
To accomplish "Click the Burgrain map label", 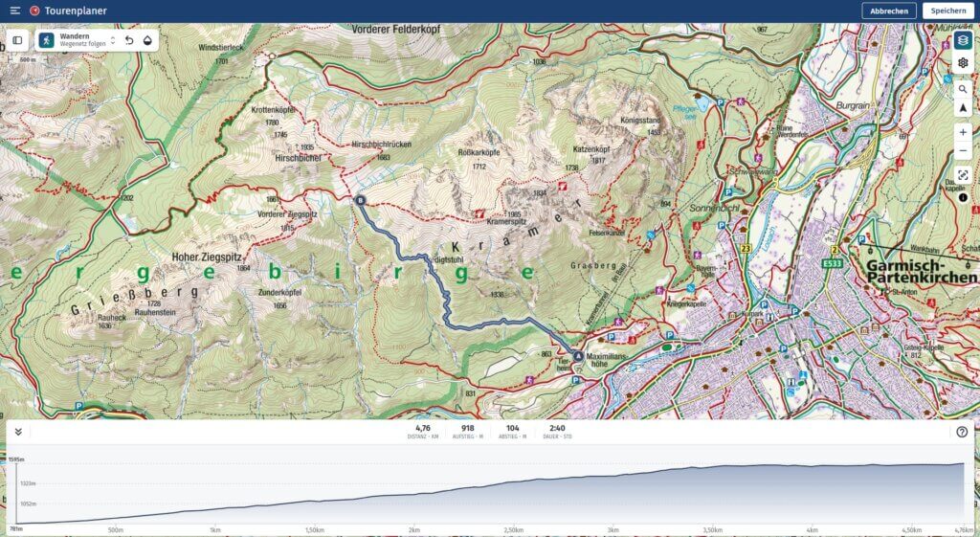I will tap(853, 105).
